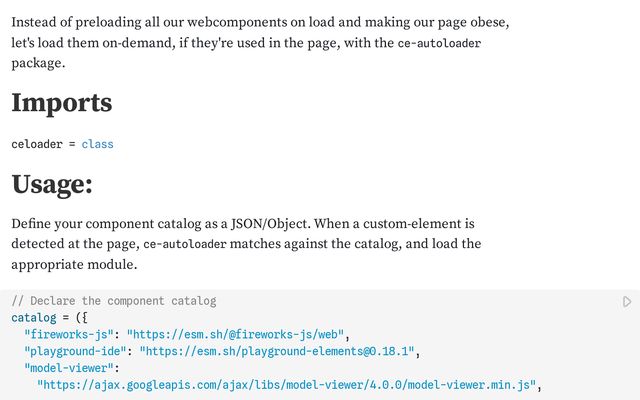Image resolution: width=640 pixels, height=400 pixels.
Task: Run the catalog code cell
Action: [626, 301]
